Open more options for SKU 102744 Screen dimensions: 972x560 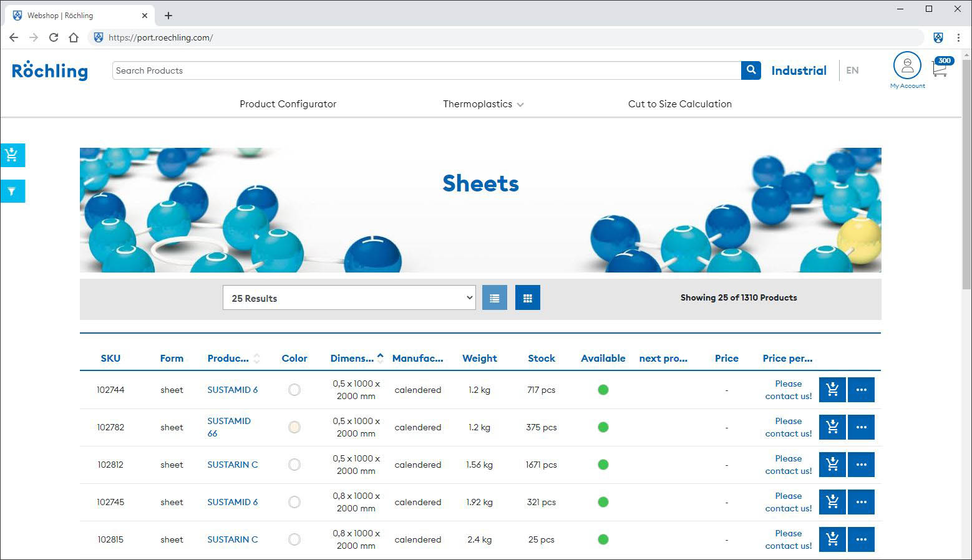(862, 390)
